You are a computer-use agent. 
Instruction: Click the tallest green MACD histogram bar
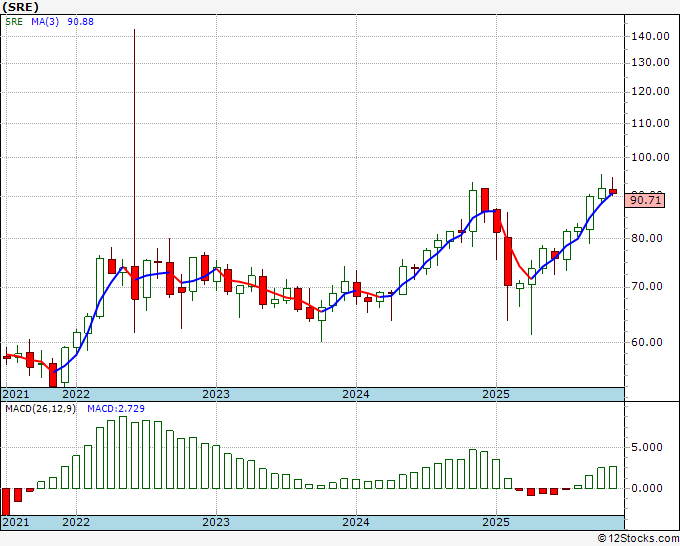click(x=123, y=452)
